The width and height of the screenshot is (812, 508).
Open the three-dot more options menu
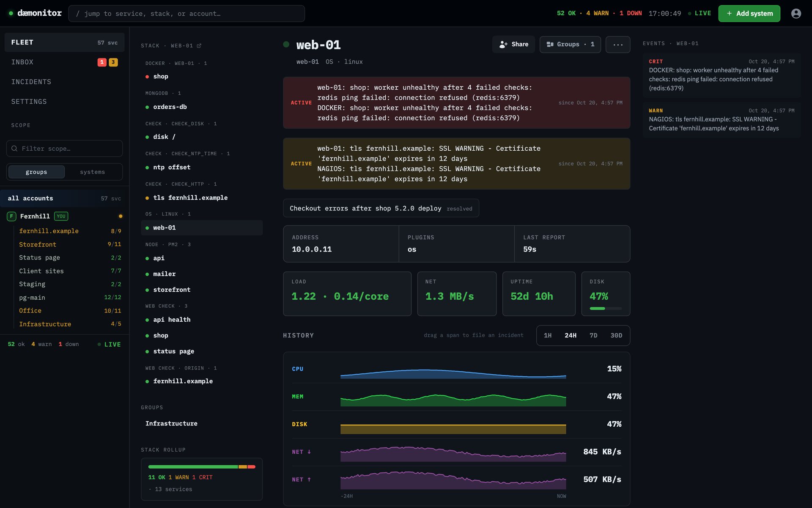pos(617,44)
